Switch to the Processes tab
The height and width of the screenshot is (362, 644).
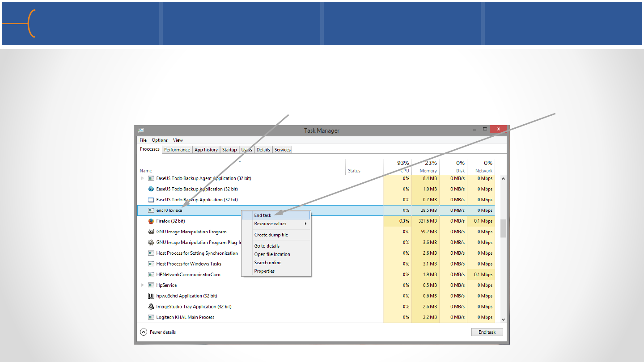(x=150, y=149)
